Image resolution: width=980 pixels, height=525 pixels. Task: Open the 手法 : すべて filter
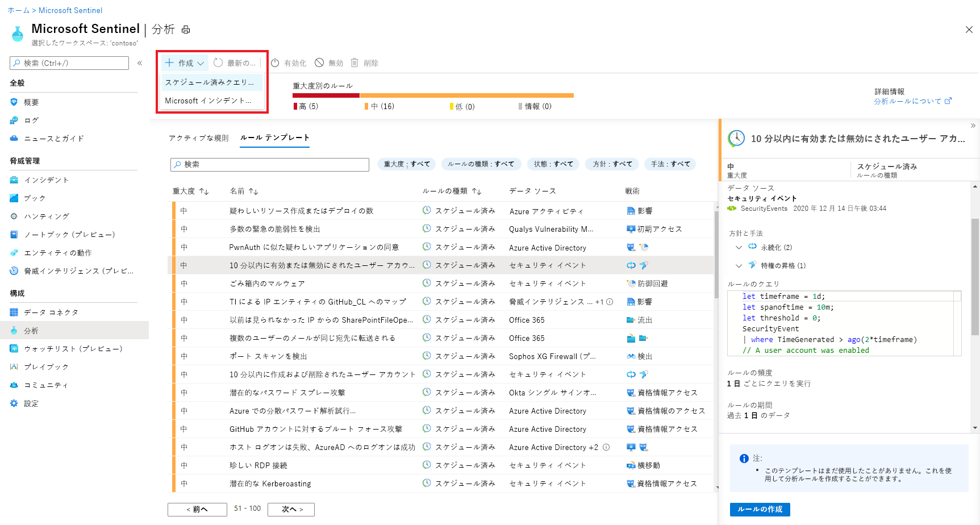click(x=670, y=164)
